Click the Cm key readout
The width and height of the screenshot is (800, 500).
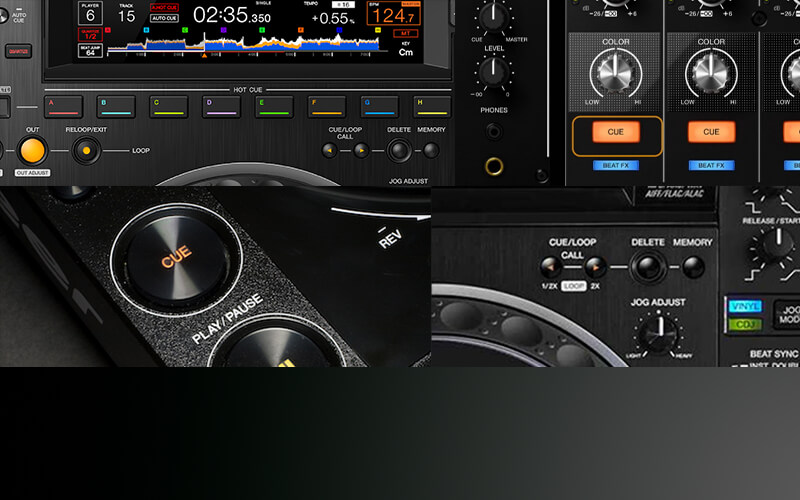click(406, 52)
